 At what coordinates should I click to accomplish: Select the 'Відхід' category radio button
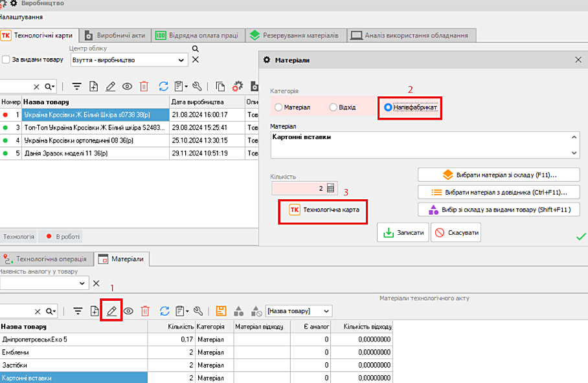[x=334, y=107]
